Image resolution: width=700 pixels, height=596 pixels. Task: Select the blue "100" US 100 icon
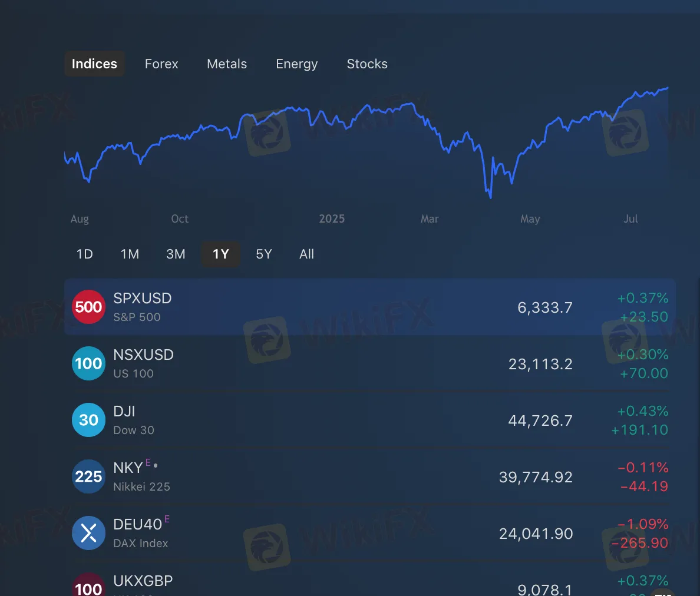pos(88,363)
